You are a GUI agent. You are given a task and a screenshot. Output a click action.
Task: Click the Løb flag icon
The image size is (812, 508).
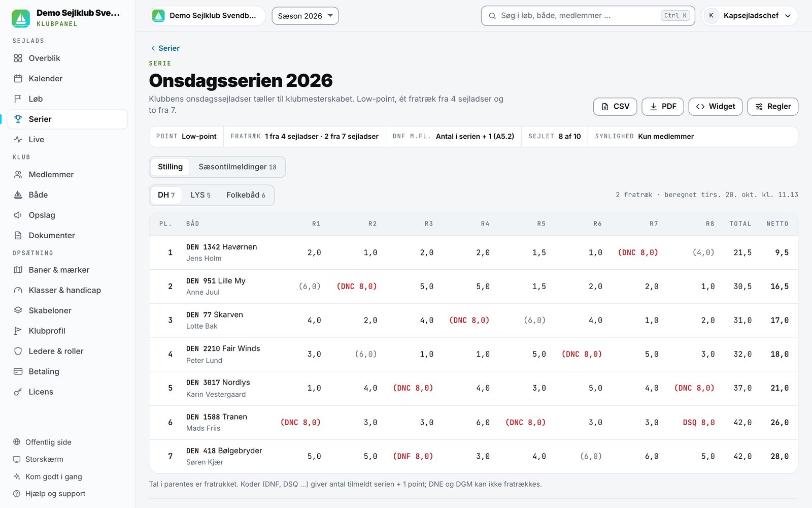18,99
